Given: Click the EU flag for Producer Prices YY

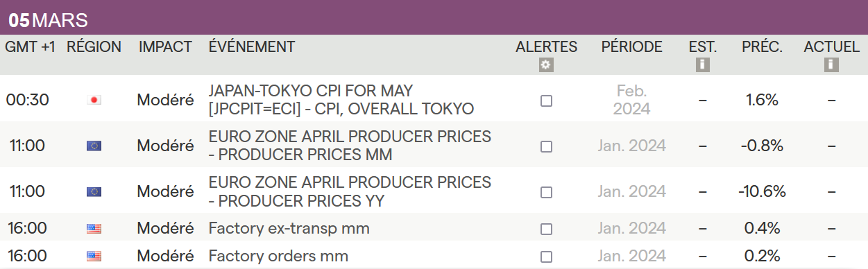Looking at the screenshot, I should (94, 191).
